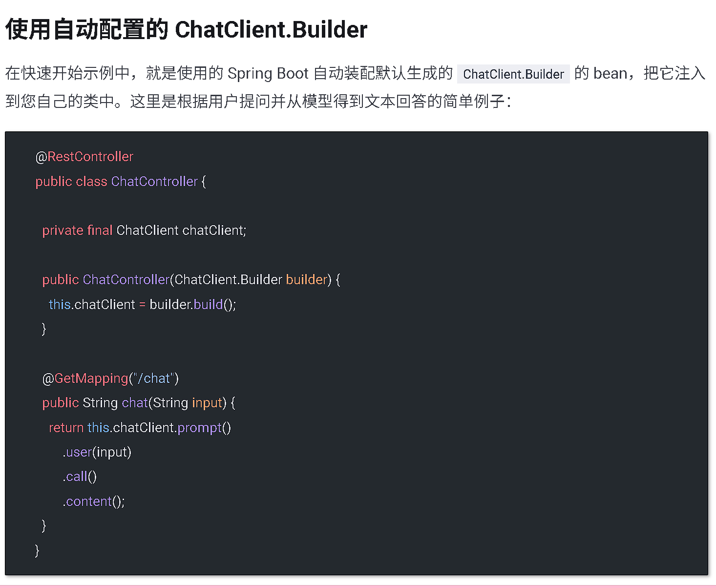Viewport: 716px width, 588px height.
Task: Click the '.user(input)' code line
Action: click(x=97, y=452)
